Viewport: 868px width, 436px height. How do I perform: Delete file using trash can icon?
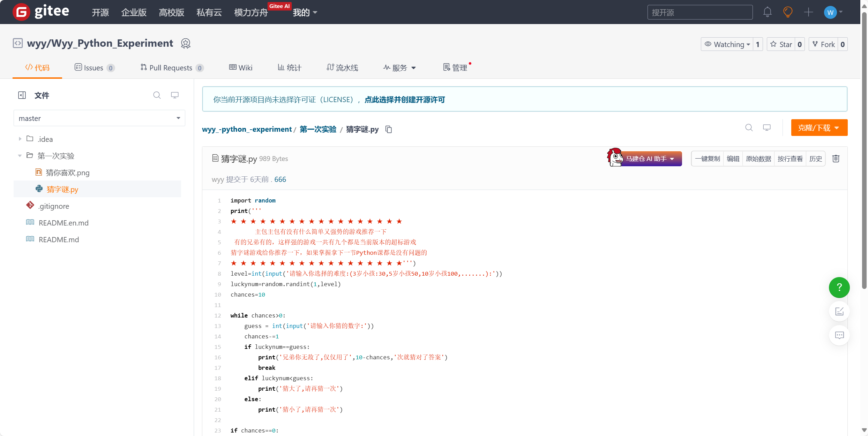(x=836, y=159)
